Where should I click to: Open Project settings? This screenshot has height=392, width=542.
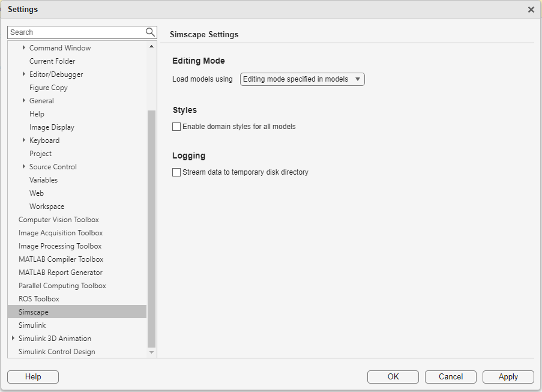[x=40, y=154]
